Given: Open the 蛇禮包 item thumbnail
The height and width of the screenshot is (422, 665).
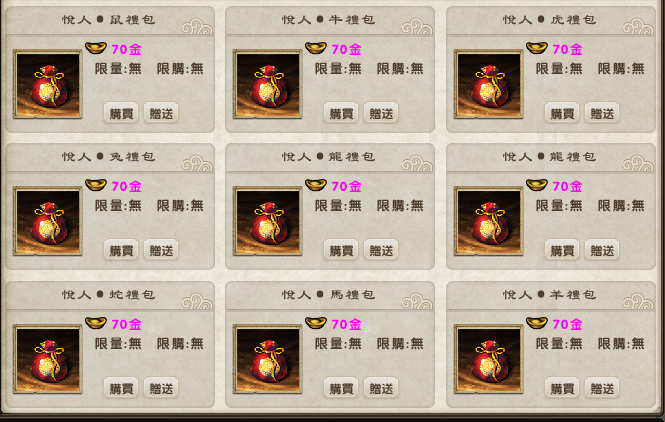Looking at the screenshot, I should 48,359.
